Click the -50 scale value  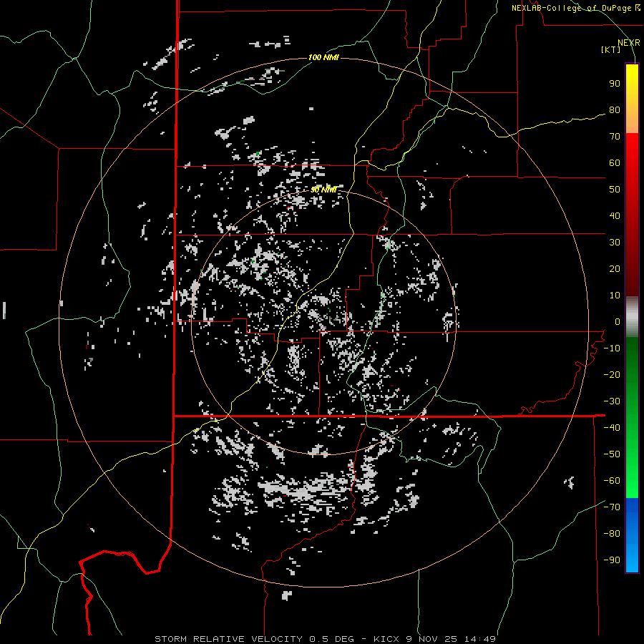pos(612,454)
